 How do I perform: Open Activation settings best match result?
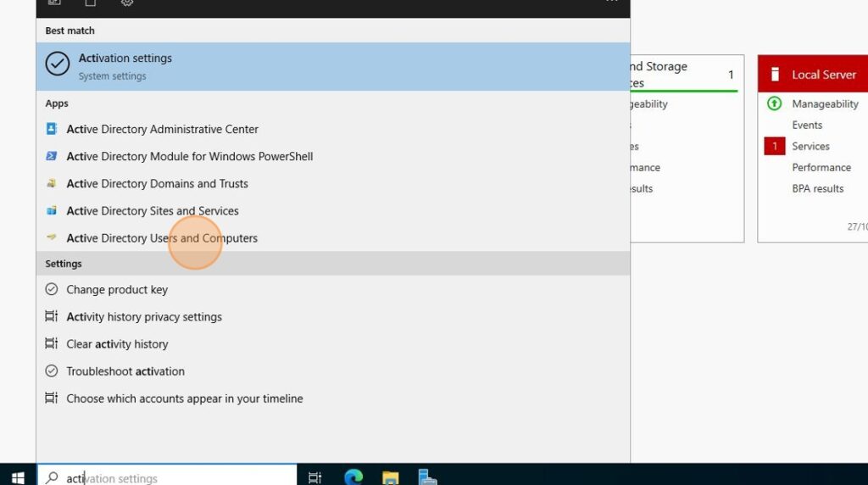coord(332,66)
